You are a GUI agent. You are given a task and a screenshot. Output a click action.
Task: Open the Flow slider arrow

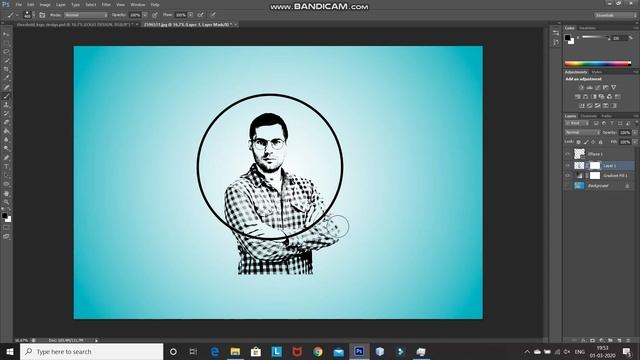click(190, 15)
